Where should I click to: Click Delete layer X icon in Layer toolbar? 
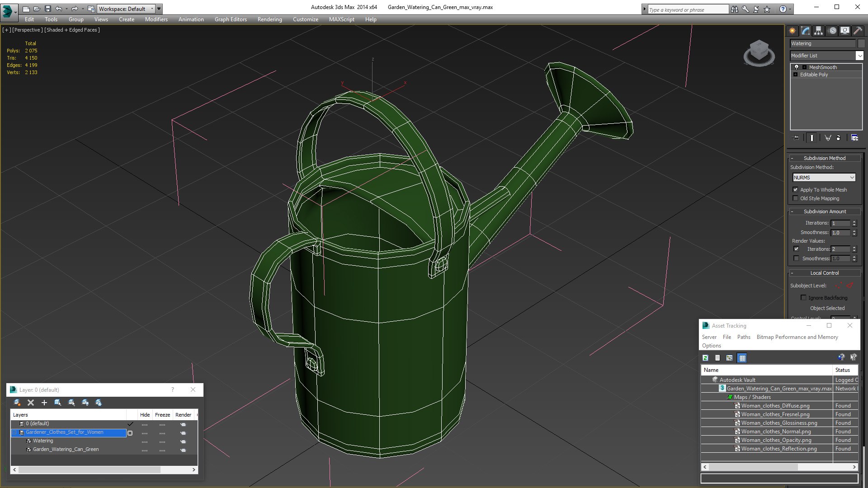[x=31, y=403]
